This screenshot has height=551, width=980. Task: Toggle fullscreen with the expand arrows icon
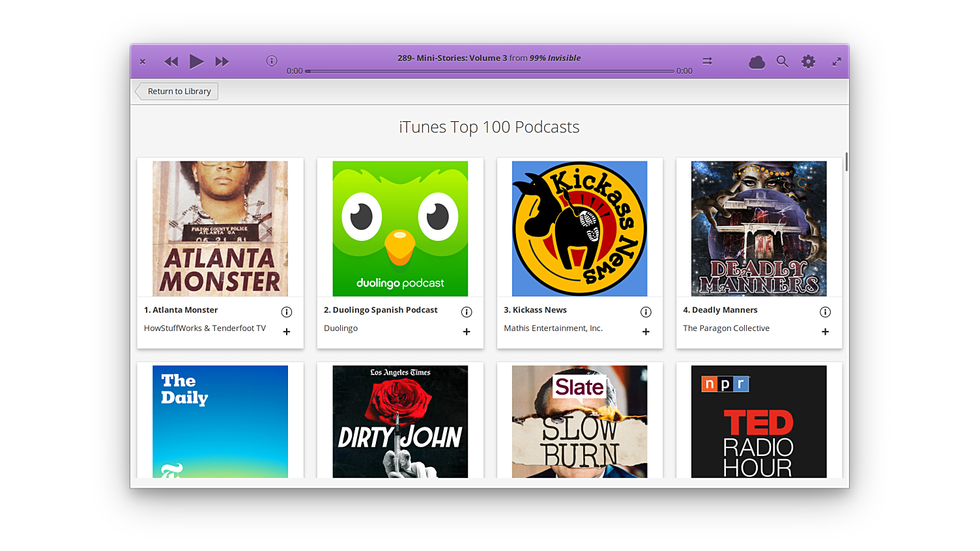(837, 62)
